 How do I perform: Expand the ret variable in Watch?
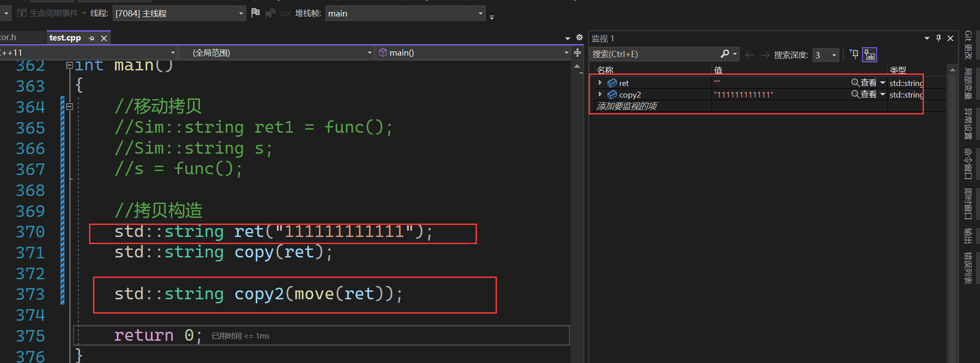600,83
